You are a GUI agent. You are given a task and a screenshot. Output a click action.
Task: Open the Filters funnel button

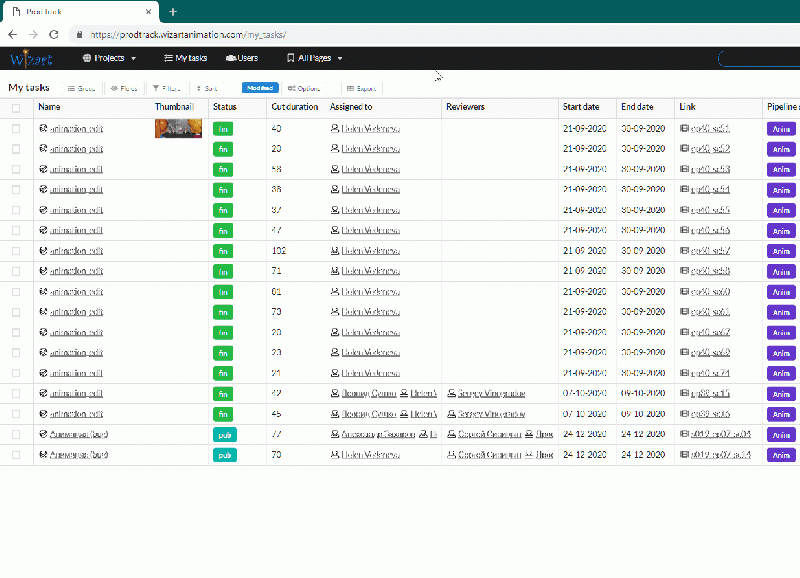pyautogui.click(x=166, y=88)
